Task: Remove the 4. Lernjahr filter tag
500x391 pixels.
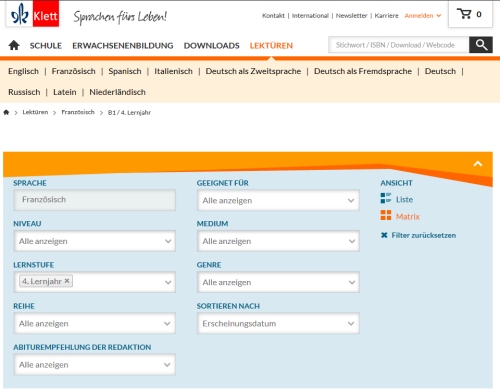Action: [67, 281]
